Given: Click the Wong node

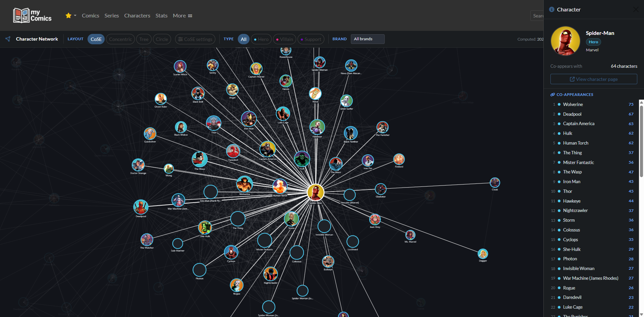Looking at the screenshot, I should (169, 169).
